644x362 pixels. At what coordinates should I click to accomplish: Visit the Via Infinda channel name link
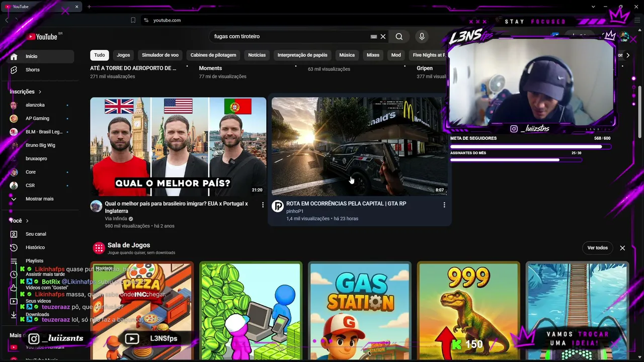[116, 219]
